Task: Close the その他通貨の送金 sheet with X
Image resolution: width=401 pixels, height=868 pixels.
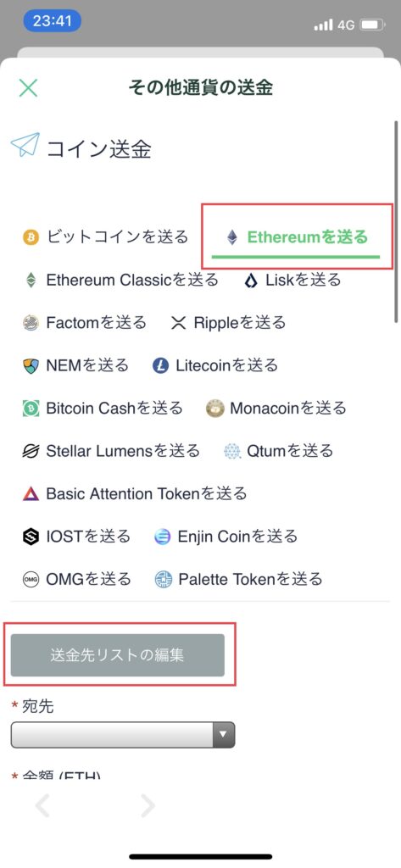Action: pos(28,88)
